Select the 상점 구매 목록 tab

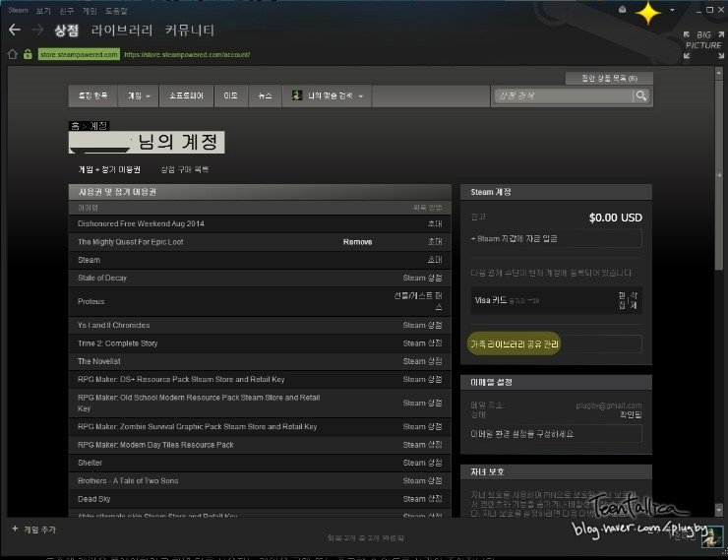click(185, 169)
